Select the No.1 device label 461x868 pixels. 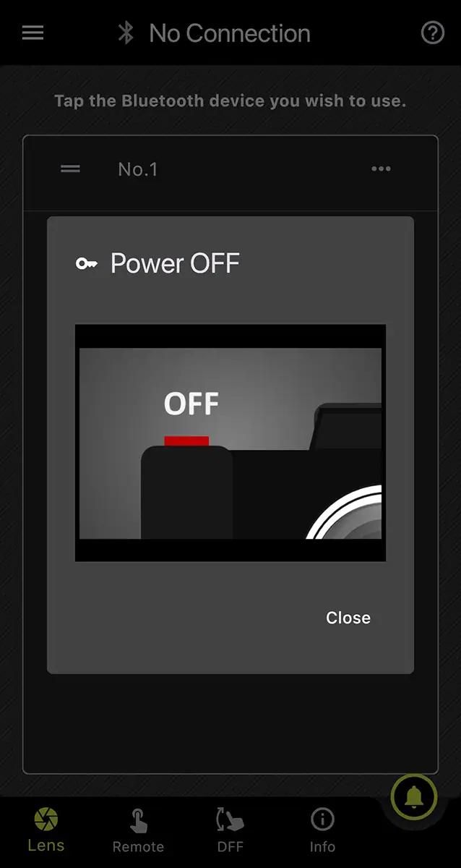138,169
